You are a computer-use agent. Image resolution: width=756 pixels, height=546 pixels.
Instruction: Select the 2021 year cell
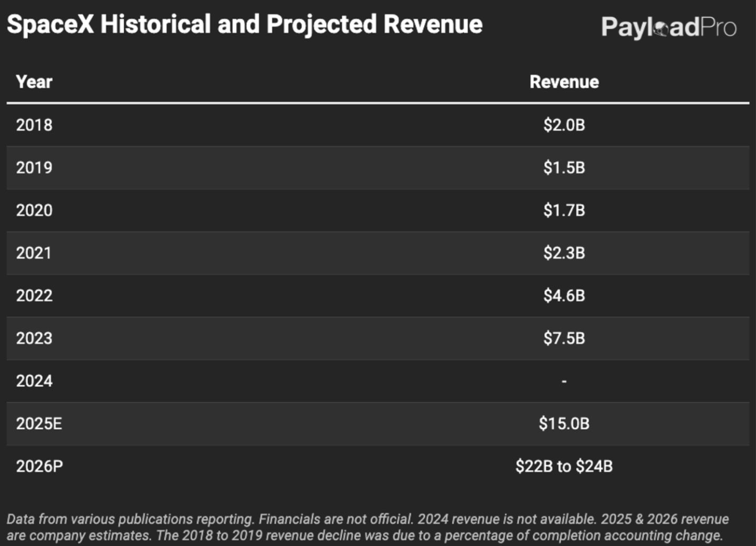point(34,253)
